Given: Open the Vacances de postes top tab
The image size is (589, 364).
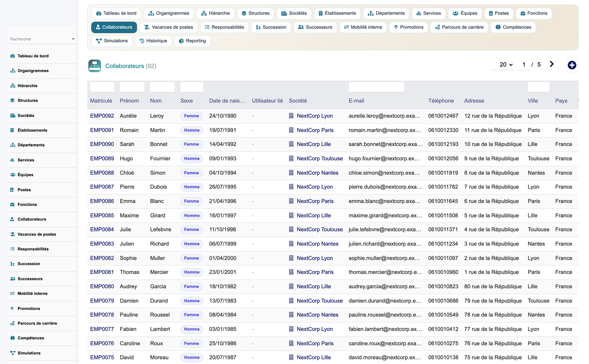Looking at the screenshot, I should click(168, 27).
